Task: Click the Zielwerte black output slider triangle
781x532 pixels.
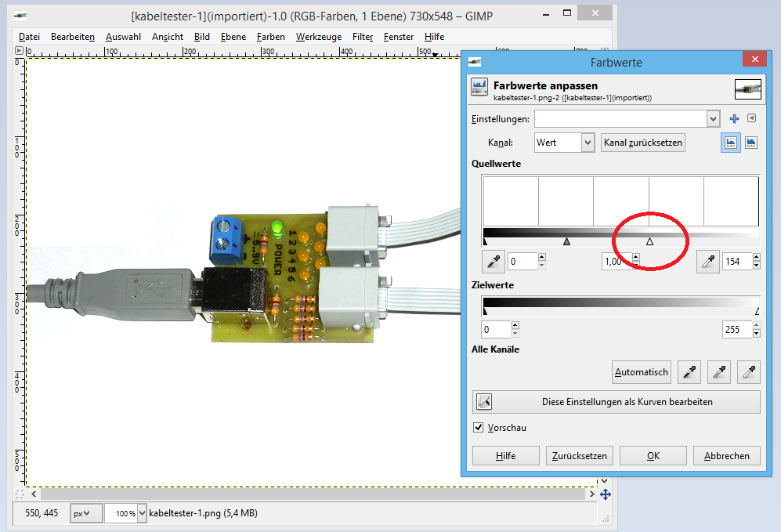Action: coord(485,311)
